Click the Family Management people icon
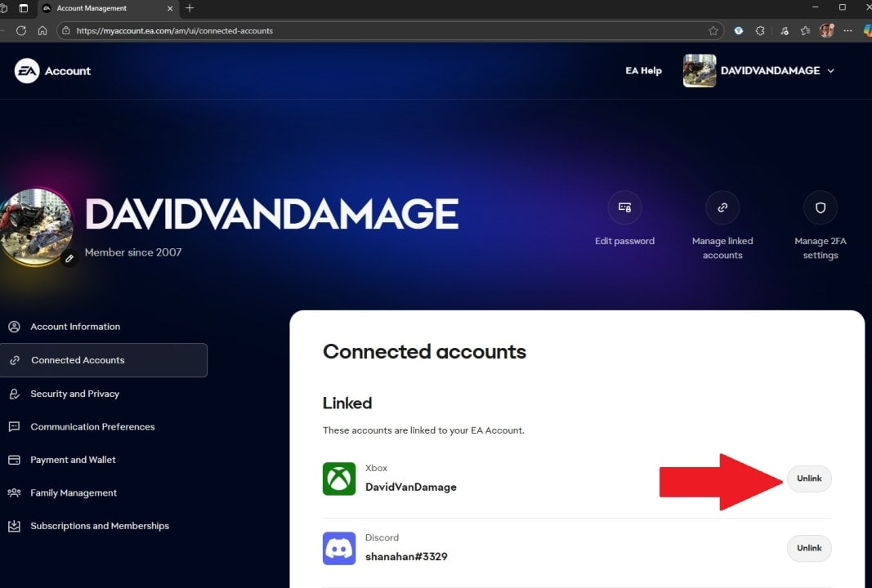The image size is (872, 588). 13,492
